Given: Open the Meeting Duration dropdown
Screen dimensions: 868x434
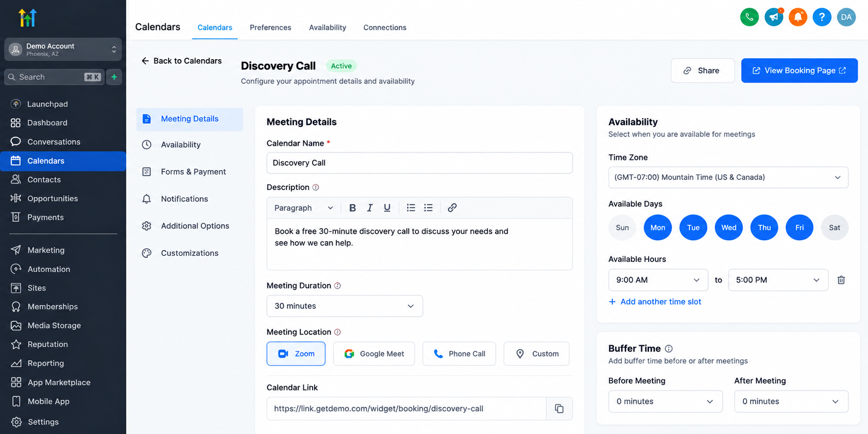Looking at the screenshot, I should 344,306.
